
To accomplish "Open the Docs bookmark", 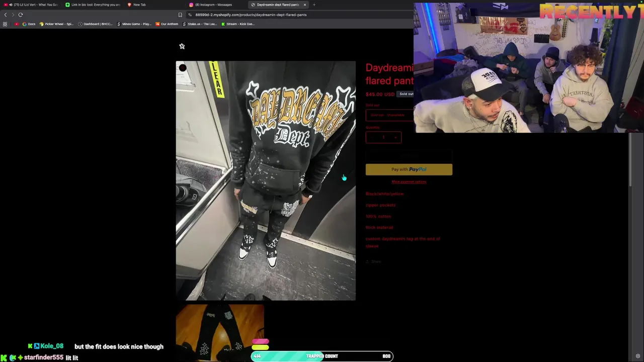I will 29,24.
